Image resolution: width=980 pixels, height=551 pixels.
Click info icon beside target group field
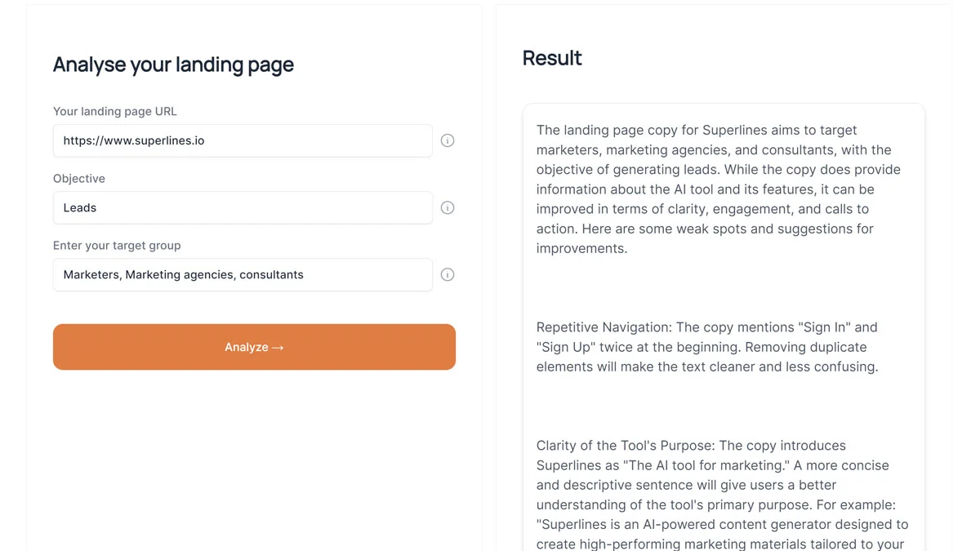point(448,274)
